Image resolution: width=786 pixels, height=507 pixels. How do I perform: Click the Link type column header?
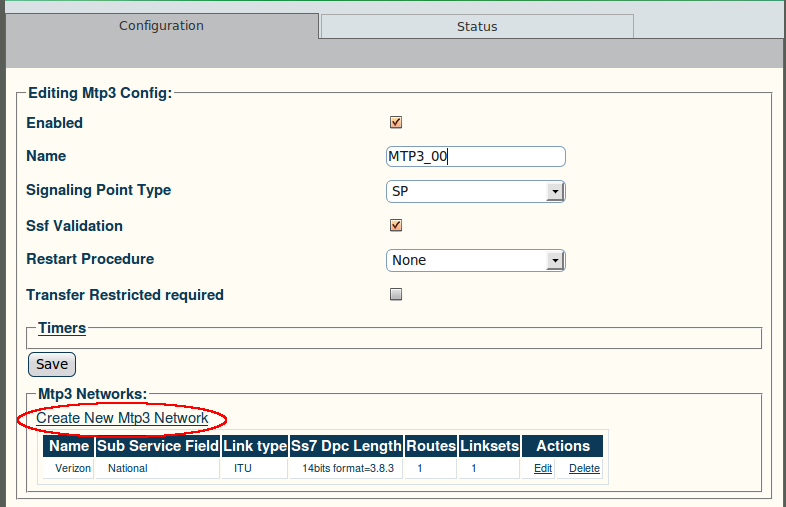(255, 446)
